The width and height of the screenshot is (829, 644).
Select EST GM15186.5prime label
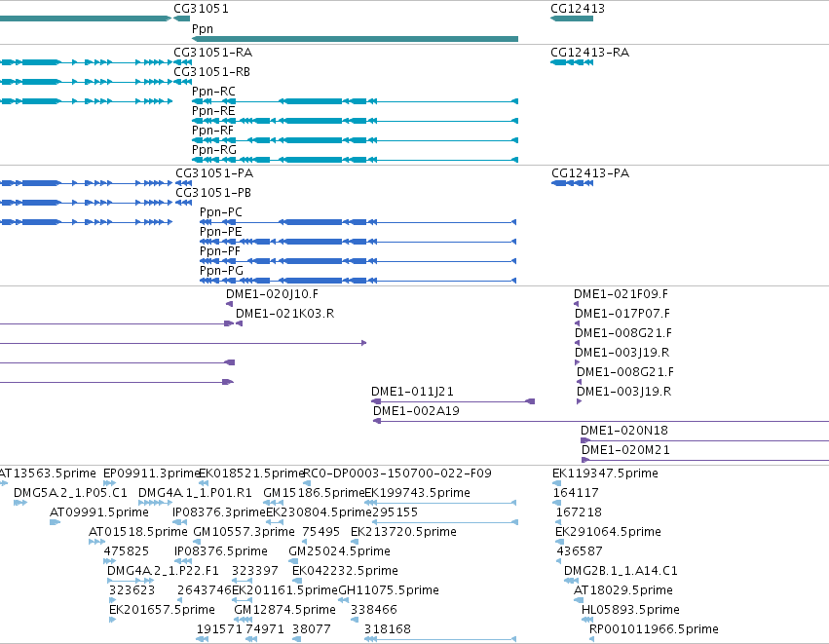[x=314, y=493]
